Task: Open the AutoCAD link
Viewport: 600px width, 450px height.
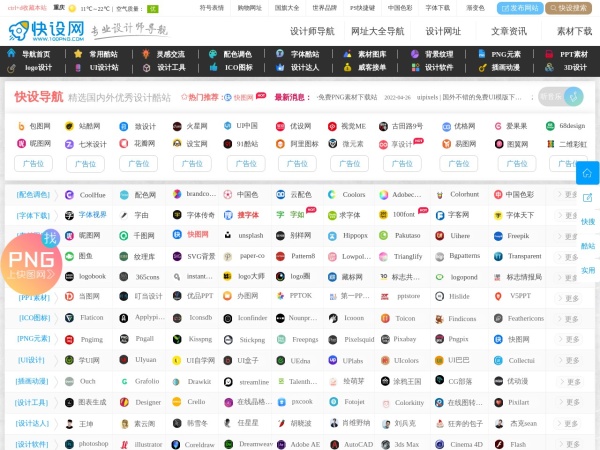Action: [x=358, y=445]
